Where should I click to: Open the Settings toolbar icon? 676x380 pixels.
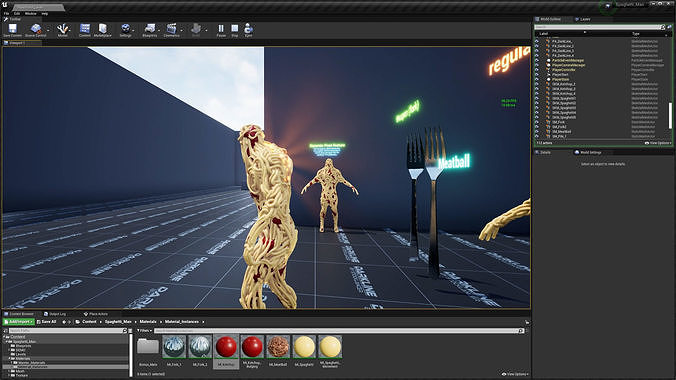125,29
